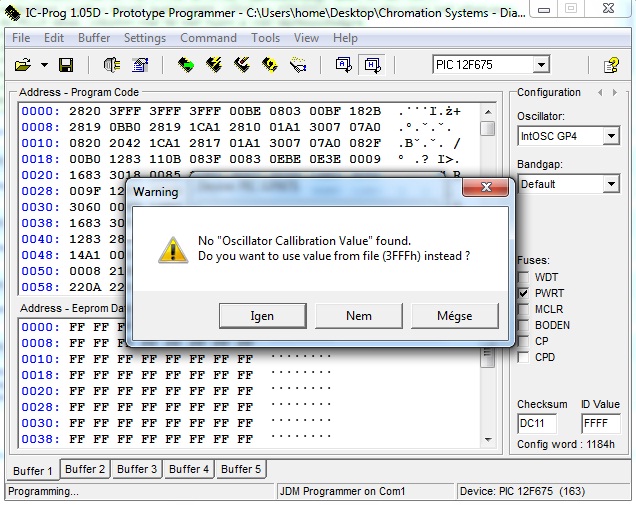Screen dimensions: 636x505
Task: Click the Configuration panel left arrow
Action: click(600, 93)
